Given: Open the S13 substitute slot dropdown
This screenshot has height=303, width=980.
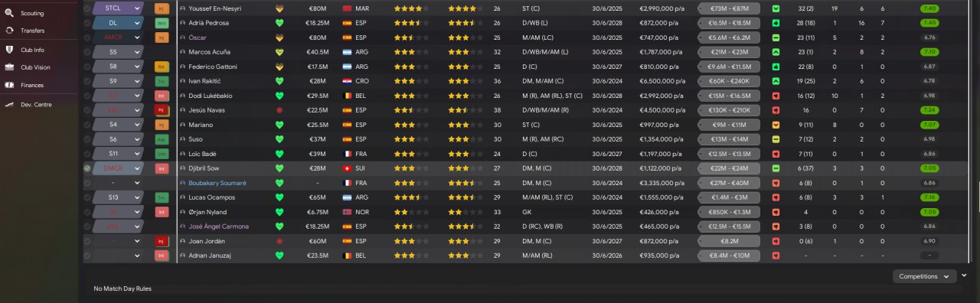Looking at the screenshot, I should tap(118, 197).
